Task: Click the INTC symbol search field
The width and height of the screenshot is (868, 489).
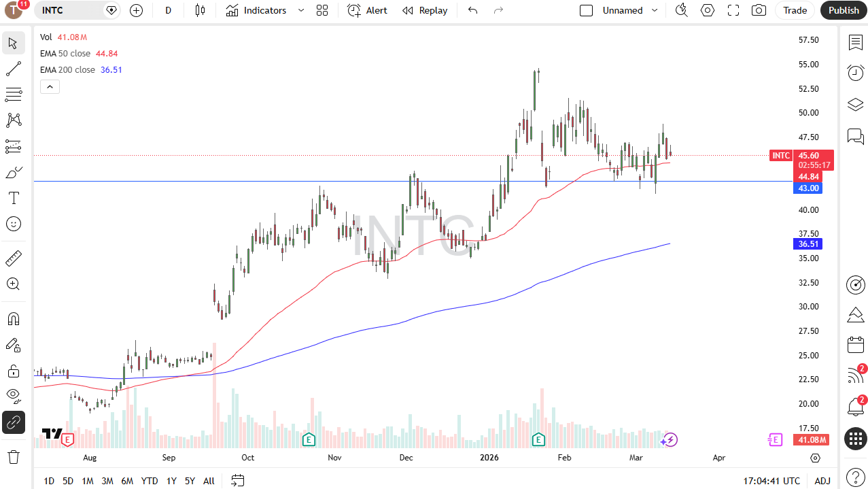Action: point(77,10)
